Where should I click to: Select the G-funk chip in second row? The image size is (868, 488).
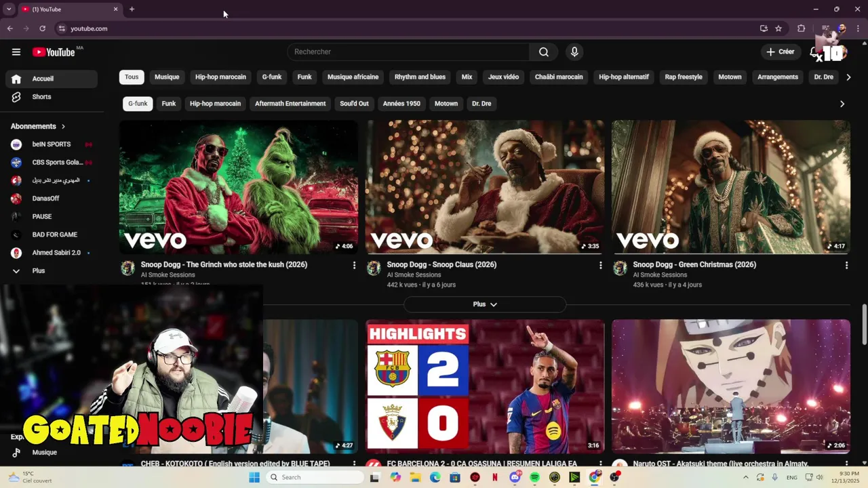click(138, 104)
